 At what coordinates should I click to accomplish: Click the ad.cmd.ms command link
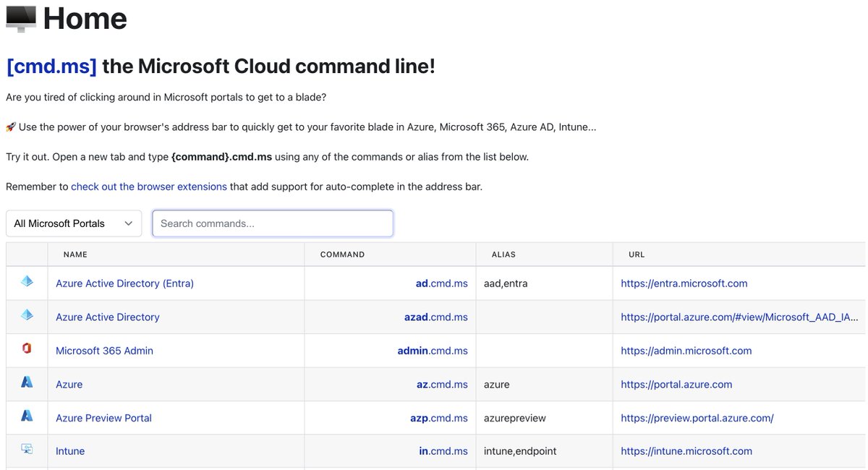442,283
